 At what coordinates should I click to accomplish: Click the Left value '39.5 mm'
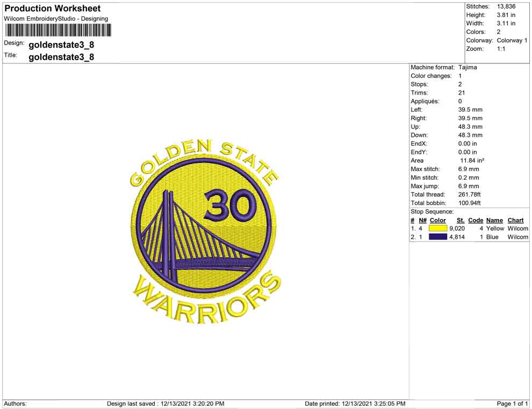point(470,109)
